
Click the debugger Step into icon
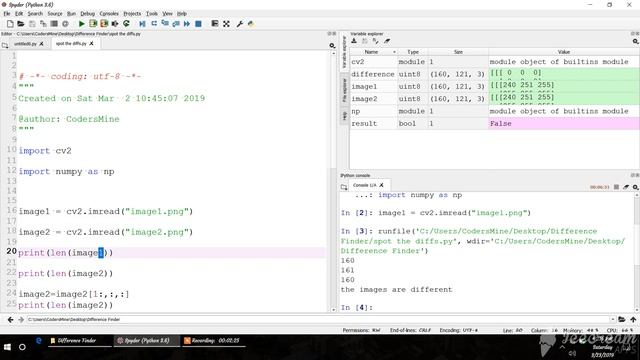click(x=165, y=24)
